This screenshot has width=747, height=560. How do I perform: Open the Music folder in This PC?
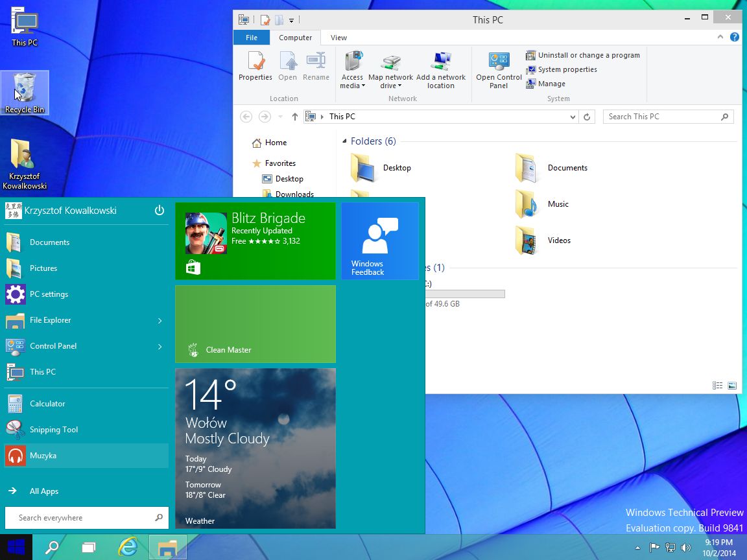tap(542, 204)
